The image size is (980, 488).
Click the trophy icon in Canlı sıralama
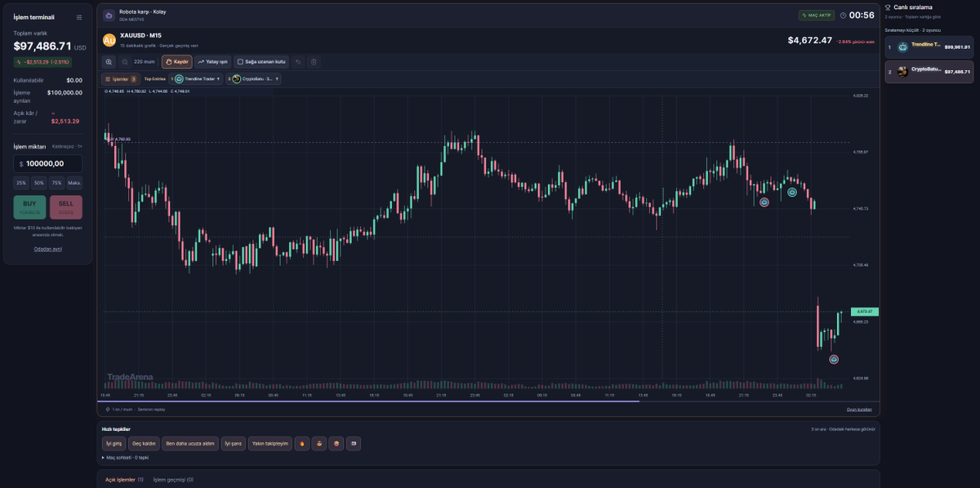pyautogui.click(x=888, y=7)
